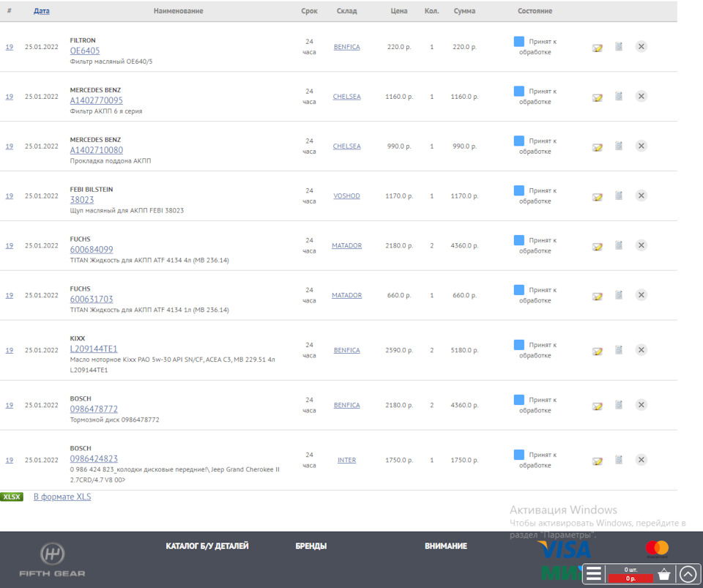Image resolution: width=703 pixels, height=588 pixels.
Task: Open order number 19 link in FEBI 38023 row
Action: tap(9, 196)
